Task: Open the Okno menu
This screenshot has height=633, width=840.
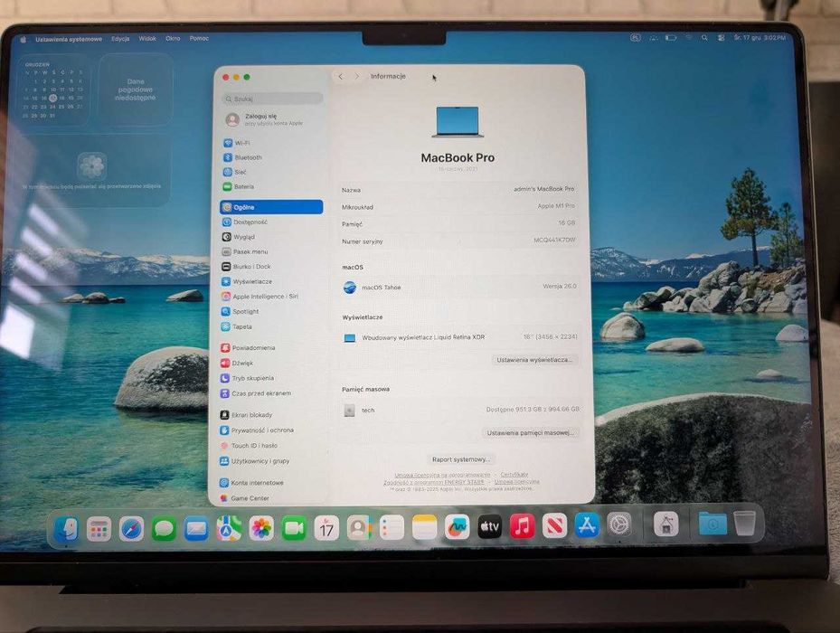Action: [x=173, y=39]
